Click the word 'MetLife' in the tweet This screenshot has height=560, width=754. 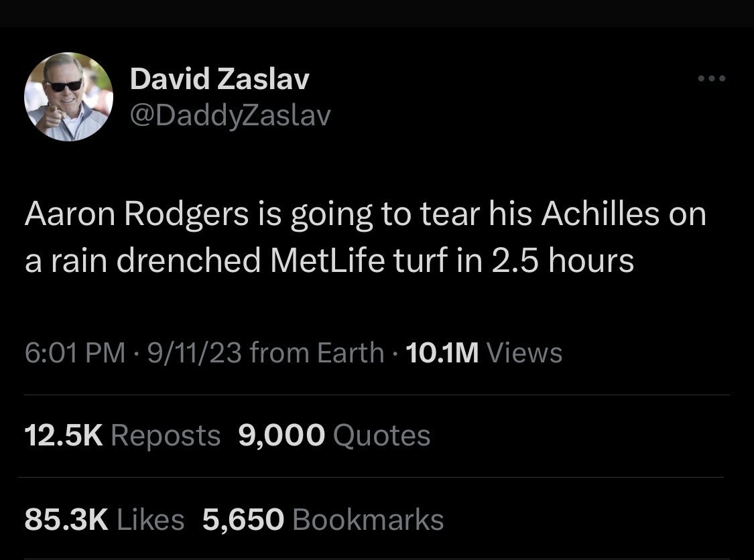pyautogui.click(x=330, y=261)
